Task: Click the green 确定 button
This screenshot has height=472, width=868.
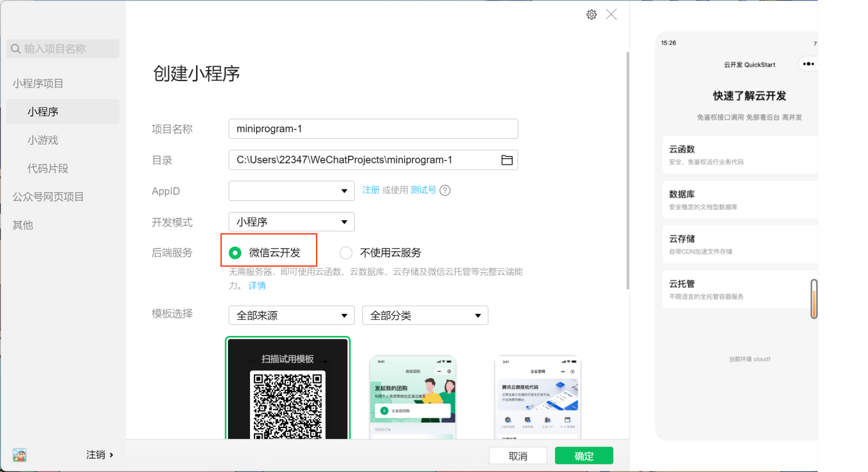Action: [584, 456]
